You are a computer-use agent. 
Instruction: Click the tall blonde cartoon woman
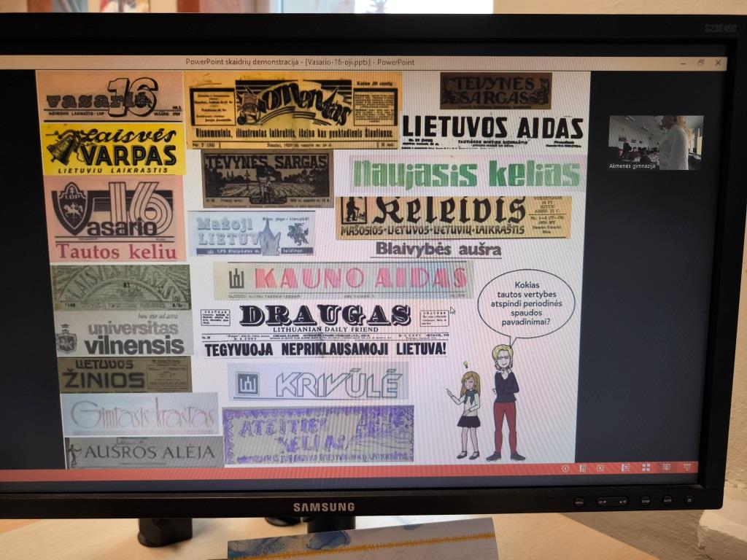click(x=505, y=402)
